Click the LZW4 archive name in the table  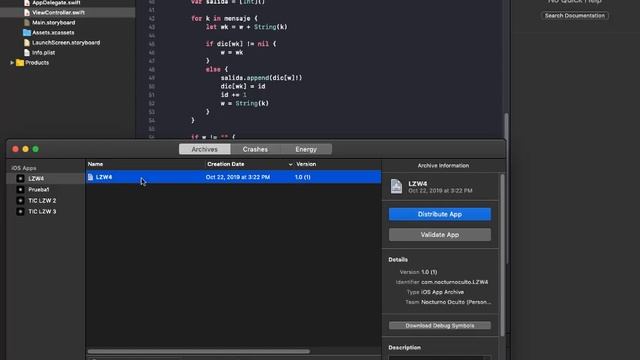coord(104,177)
